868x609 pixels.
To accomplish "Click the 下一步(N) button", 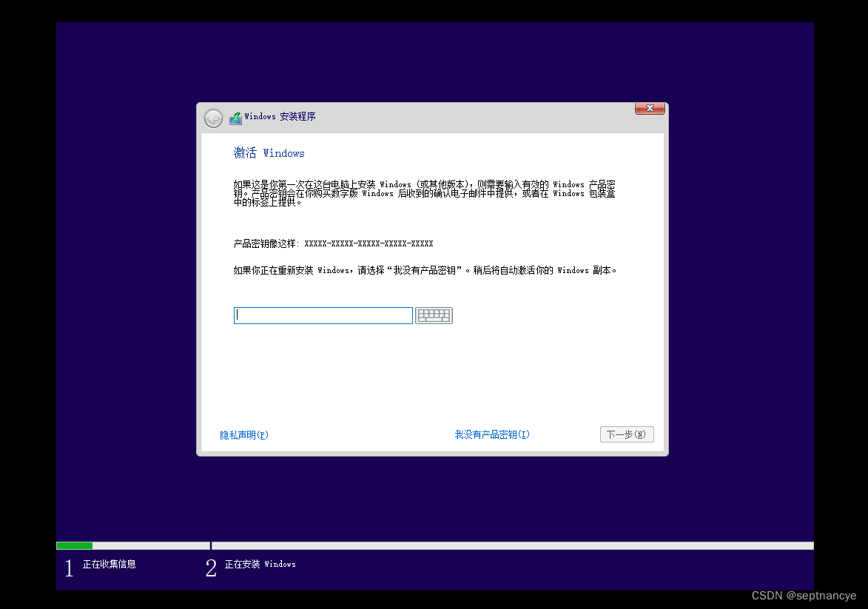I will click(x=627, y=434).
